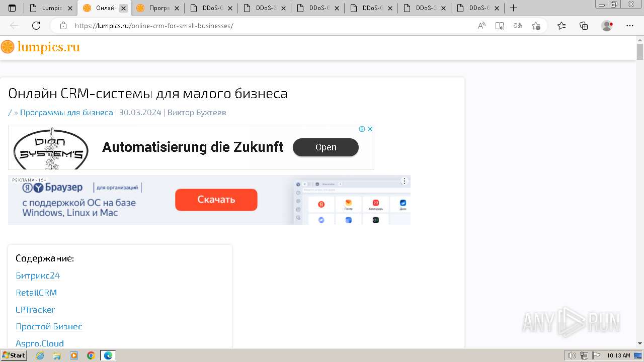Close the Lumpics first tab
The height and width of the screenshot is (362, 644).
pyautogui.click(x=70, y=8)
